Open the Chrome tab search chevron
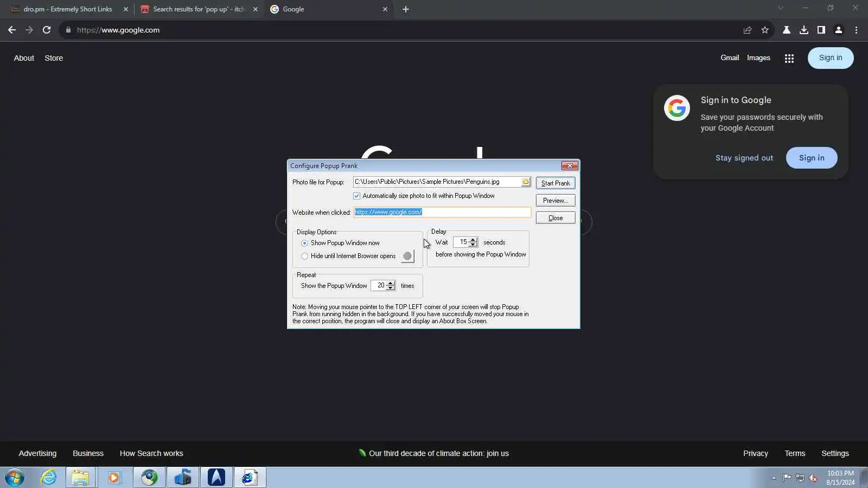 point(781,8)
